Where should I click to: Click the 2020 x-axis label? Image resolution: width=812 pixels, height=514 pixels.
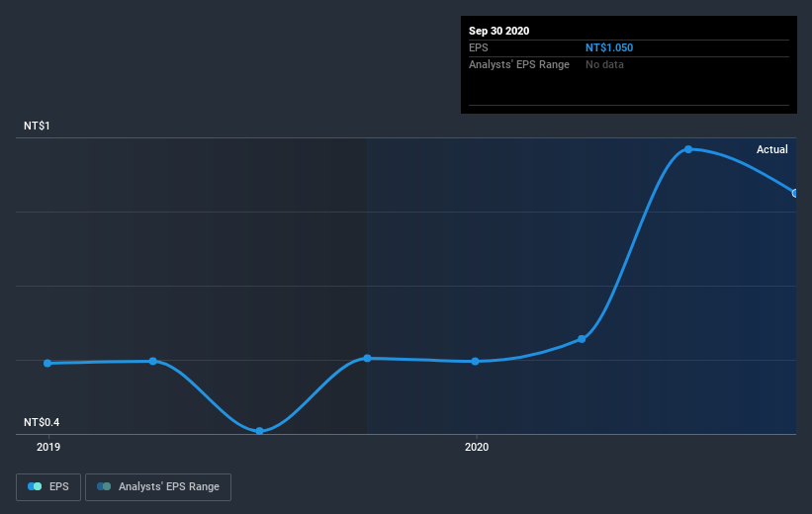[x=477, y=447]
